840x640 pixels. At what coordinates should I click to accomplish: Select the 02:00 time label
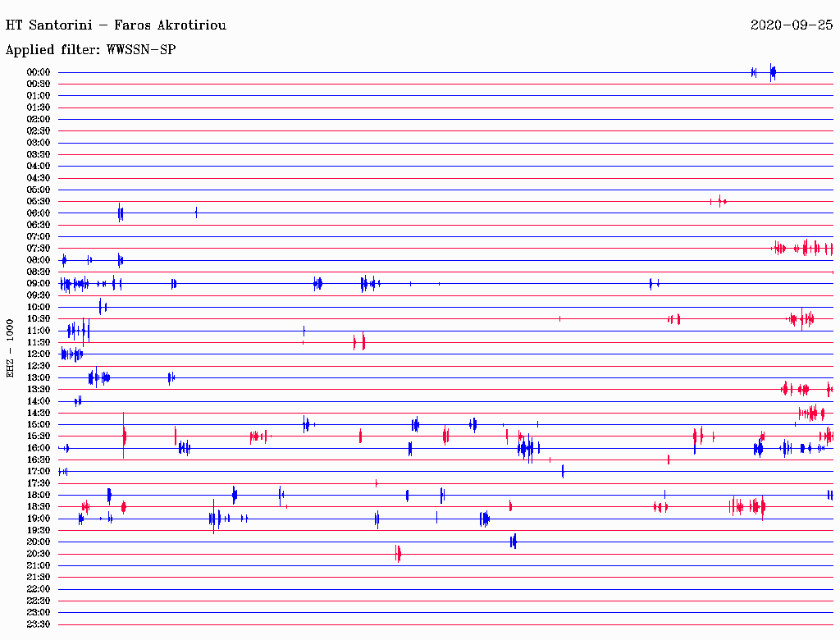39,120
